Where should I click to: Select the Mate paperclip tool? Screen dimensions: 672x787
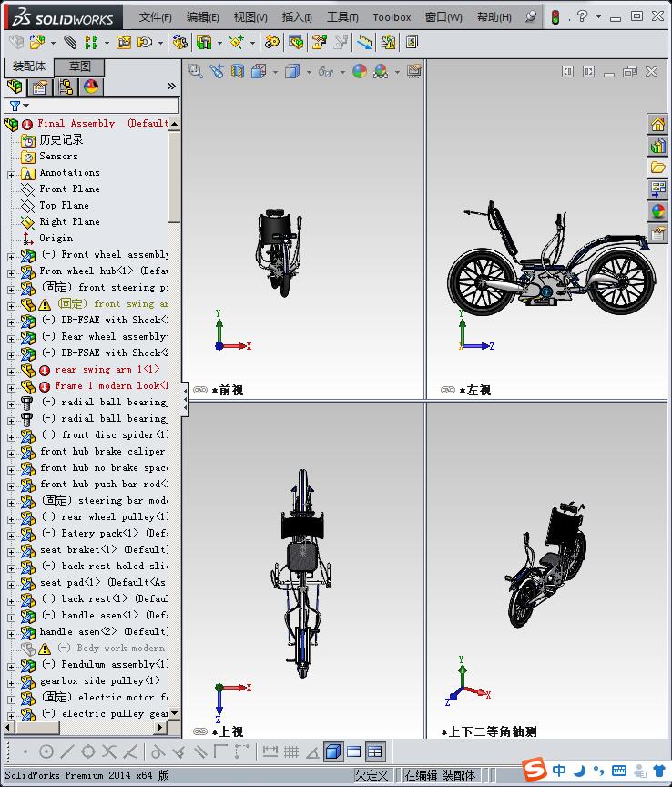70,42
